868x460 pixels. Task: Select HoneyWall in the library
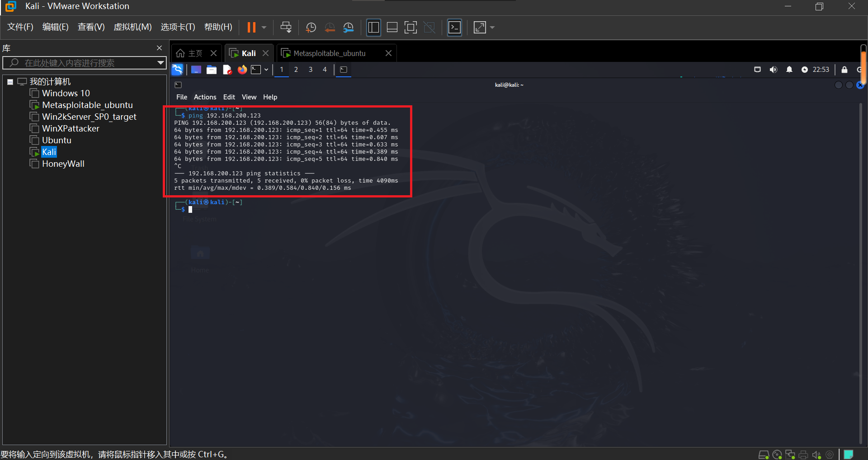(63, 164)
